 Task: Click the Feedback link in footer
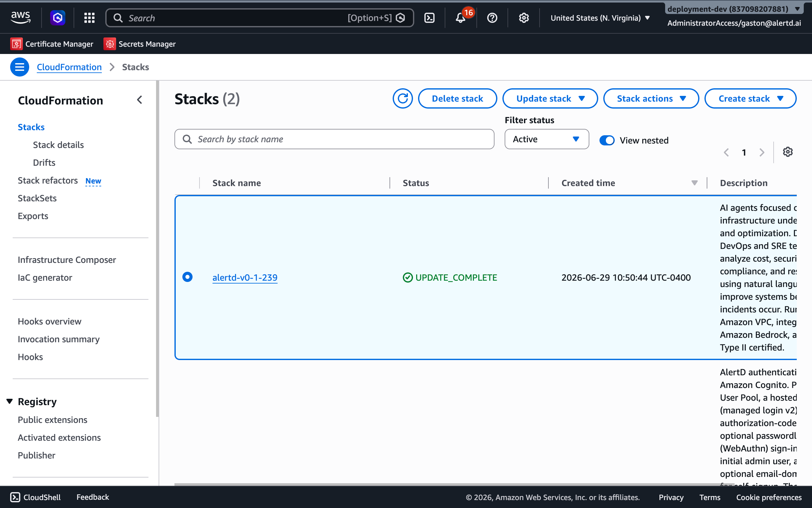pos(93,497)
